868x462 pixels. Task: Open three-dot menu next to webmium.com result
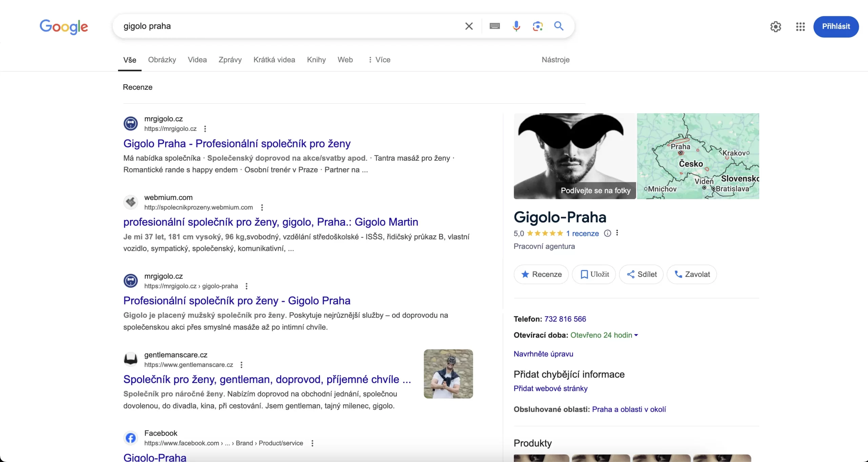tap(262, 207)
